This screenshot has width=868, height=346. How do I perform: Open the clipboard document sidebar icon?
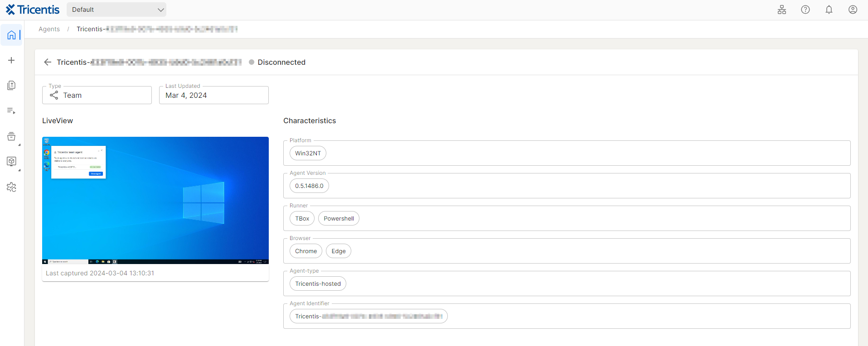coord(11,86)
